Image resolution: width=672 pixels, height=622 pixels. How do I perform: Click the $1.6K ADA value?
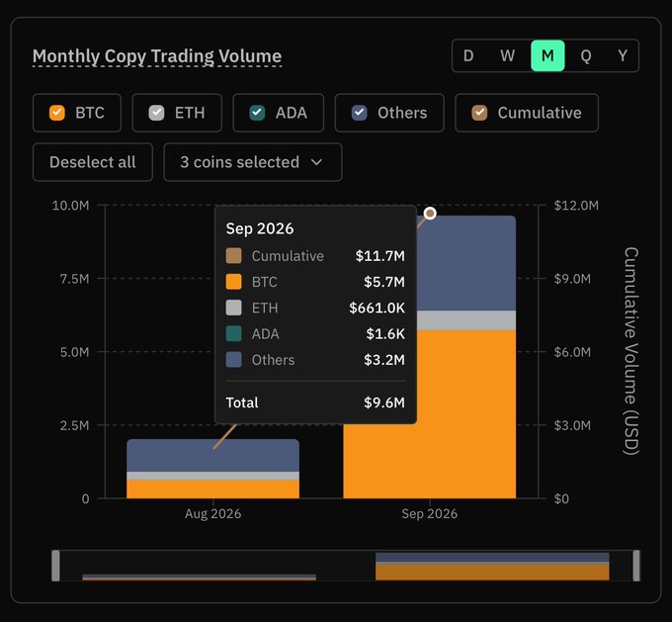[x=385, y=333]
